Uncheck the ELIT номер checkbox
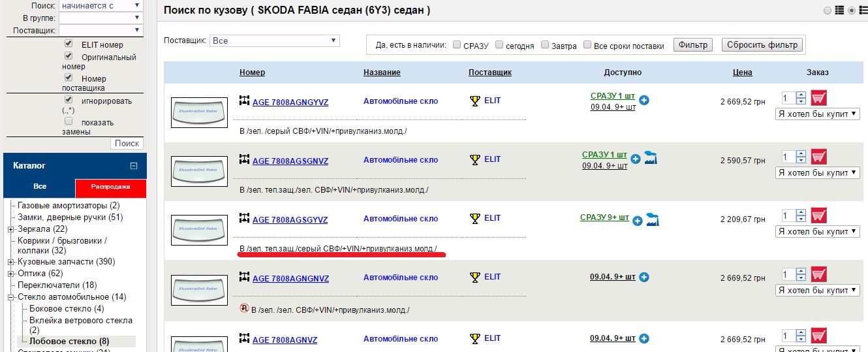868x352 pixels. (68, 44)
